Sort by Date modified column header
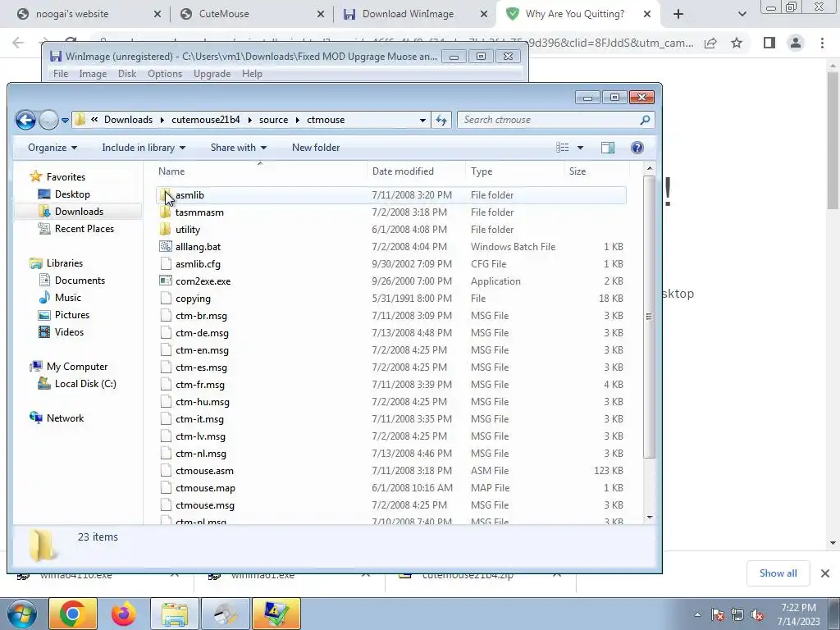The height and width of the screenshot is (630, 840). click(416, 171)
